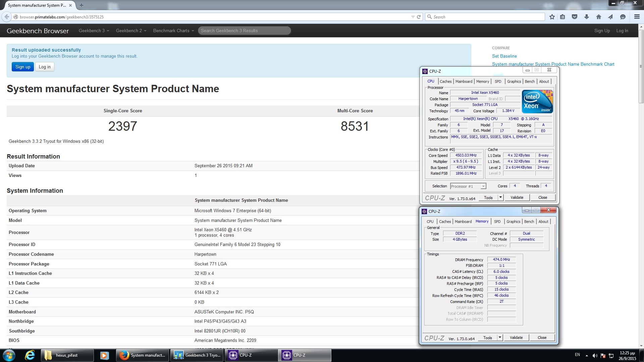Open Graphics tab in lower CPU-Z
Screen dimensions: 644x362
coord(513,222)
